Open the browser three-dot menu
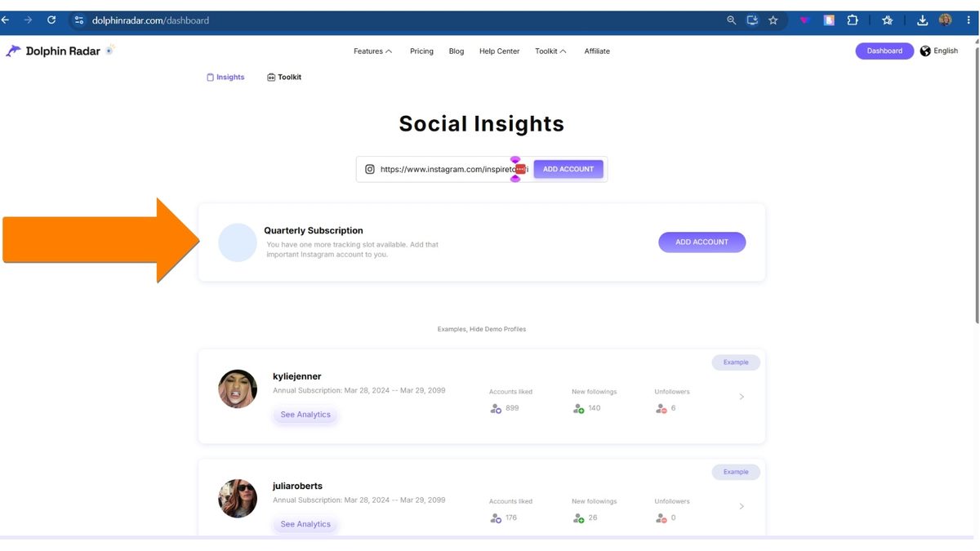Image resolution: width=980 pixels, height=551 pixels. coord(969,20)
